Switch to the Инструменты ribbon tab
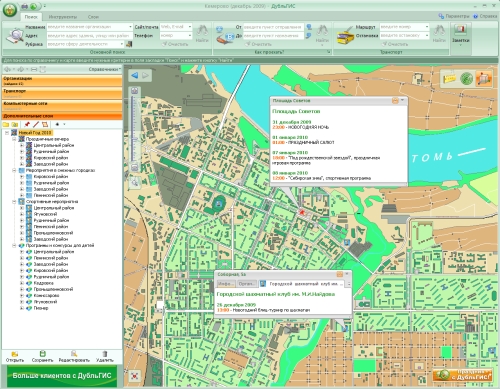Screen dimensions: 500x389 click(x=63, y=17)
